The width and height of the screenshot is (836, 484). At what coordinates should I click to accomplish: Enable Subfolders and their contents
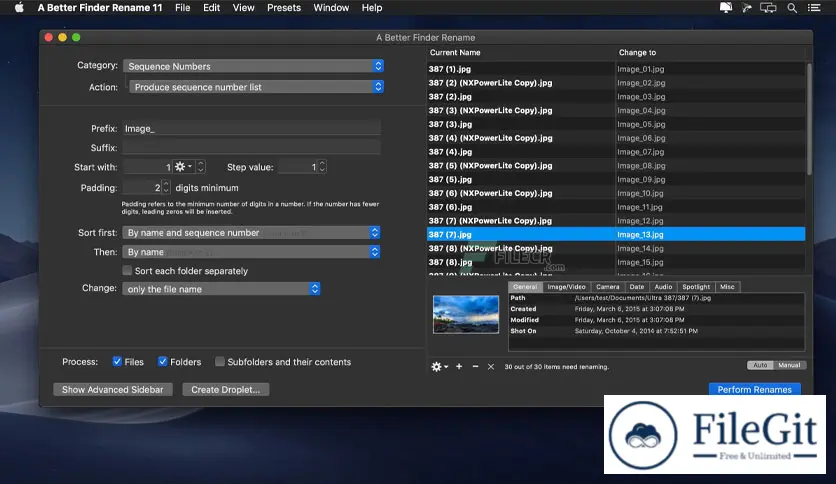tap(220, 361)
